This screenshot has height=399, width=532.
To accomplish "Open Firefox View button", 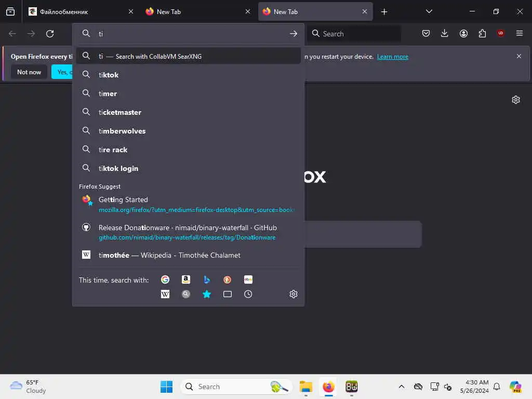I will point(10,11).
